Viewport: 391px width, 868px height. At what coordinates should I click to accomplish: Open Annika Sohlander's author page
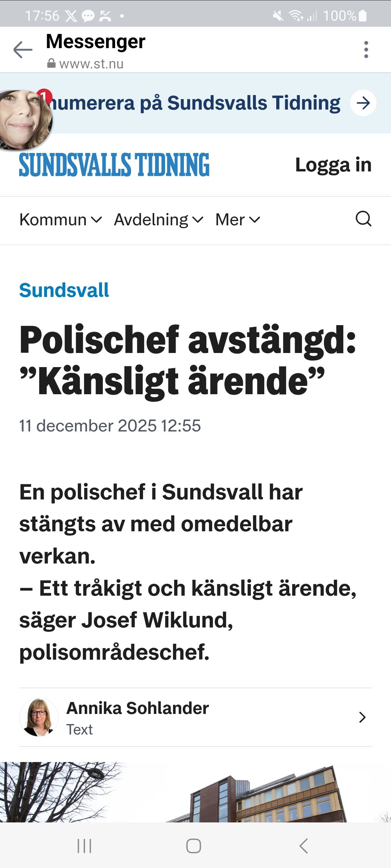[x=137, y=708]
